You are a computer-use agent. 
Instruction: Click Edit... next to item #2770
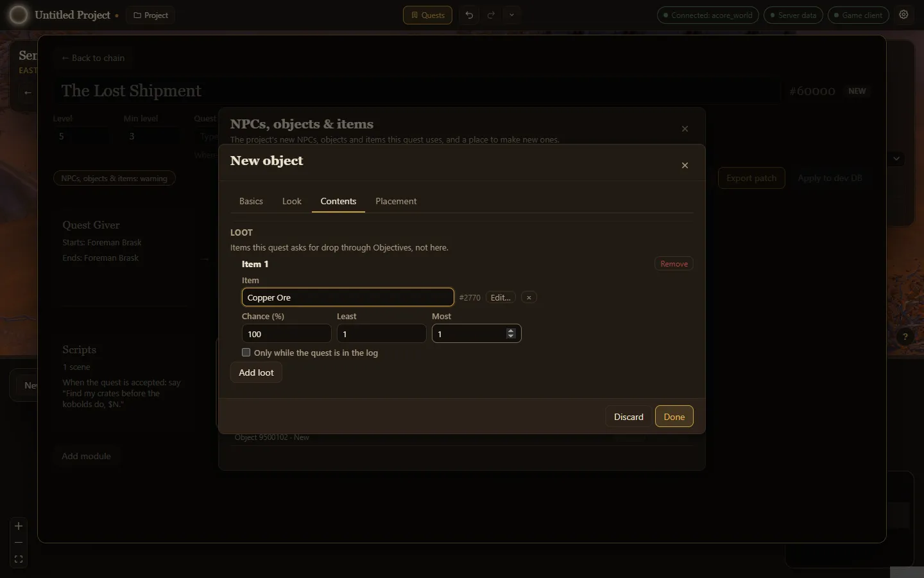pos(501,297)
